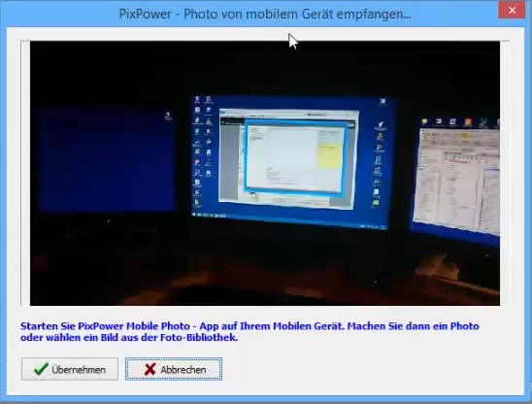Click the red X icon on Abbrechen
Screen dimensions: 532x404
pos(150,369)
